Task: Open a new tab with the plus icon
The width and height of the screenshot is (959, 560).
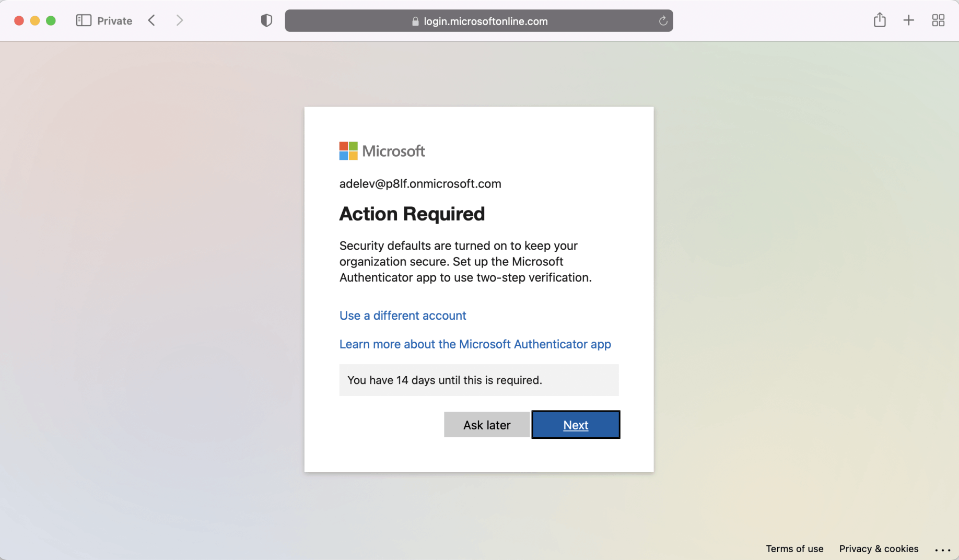Action: [909, 20]
